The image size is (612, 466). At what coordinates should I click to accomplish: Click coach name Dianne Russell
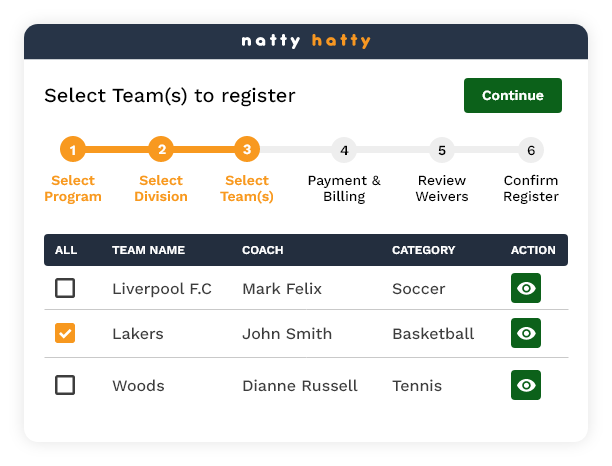(299, 385)
